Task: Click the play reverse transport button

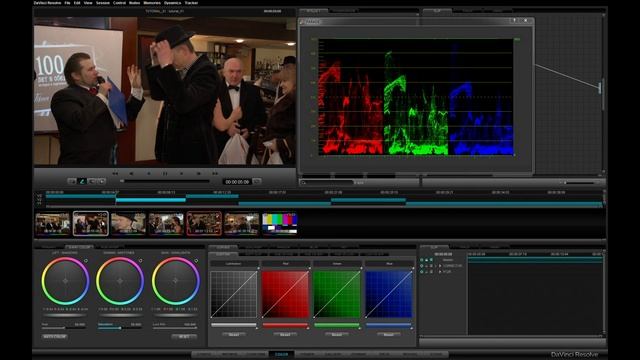Action: 149,173
